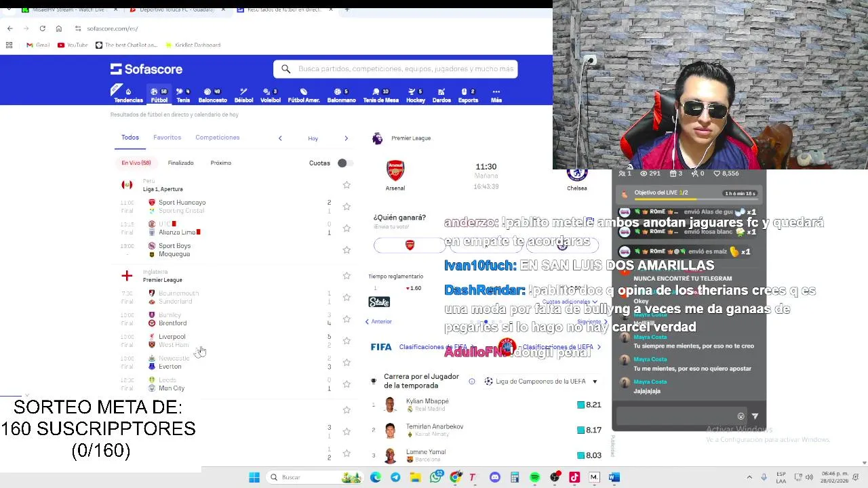Open browser apps grid icon
868x488 pixels.
click(9, 45)
